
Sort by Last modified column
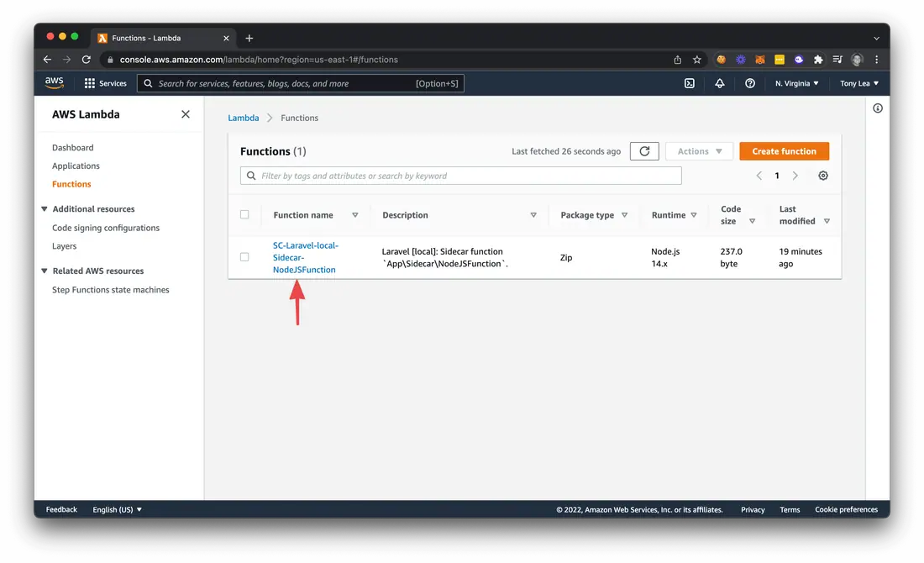pos(827,221)
